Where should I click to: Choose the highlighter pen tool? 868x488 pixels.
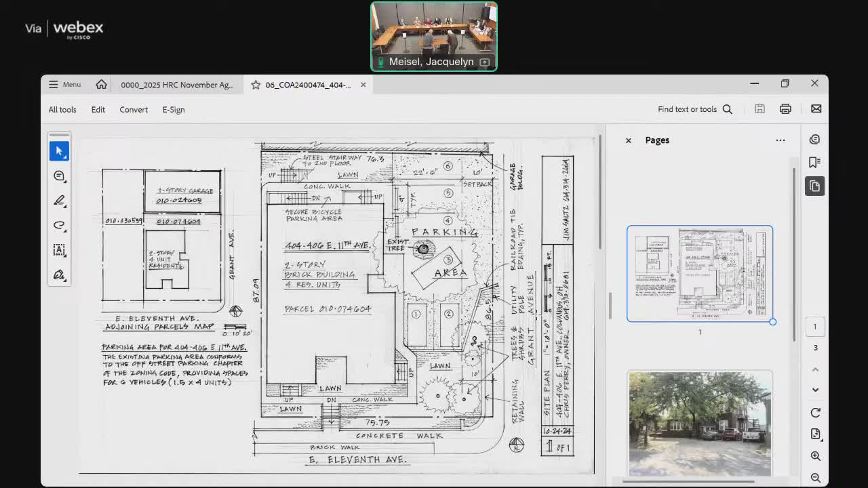coord(59,201)
